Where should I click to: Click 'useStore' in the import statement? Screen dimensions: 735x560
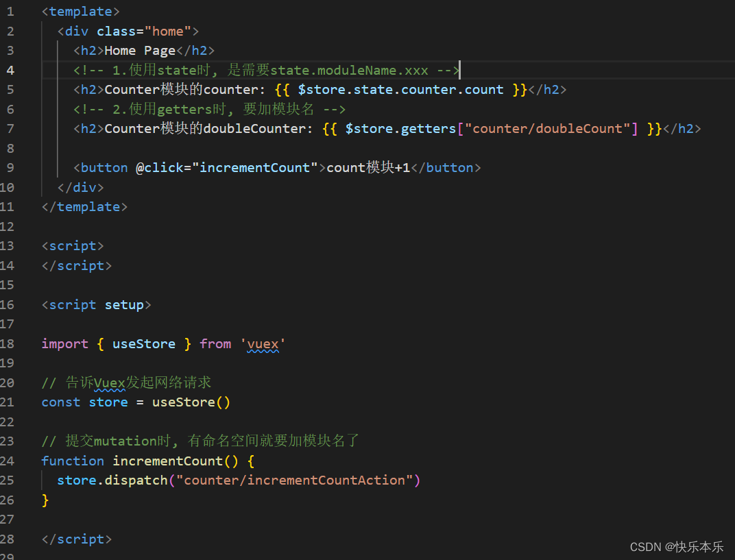tap(144, 344)
